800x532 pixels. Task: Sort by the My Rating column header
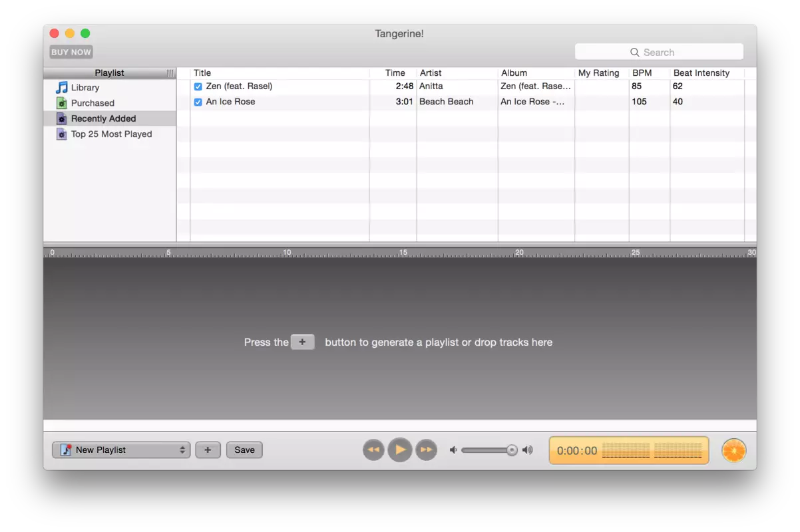(x=602, y=73)
